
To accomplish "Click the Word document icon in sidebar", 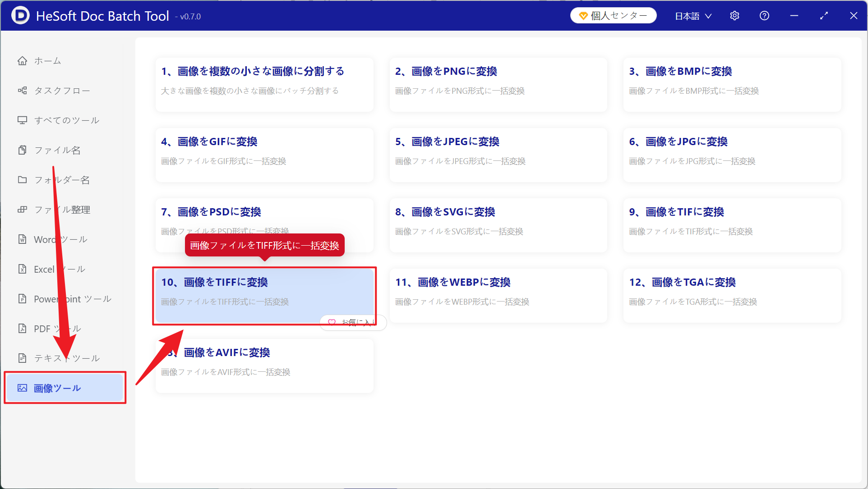I will click(22, 239).
